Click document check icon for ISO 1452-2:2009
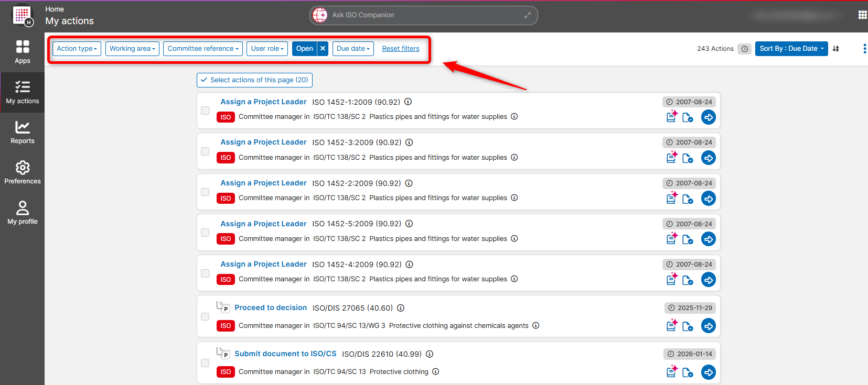 pyautogui.click(x=688, y=199)
